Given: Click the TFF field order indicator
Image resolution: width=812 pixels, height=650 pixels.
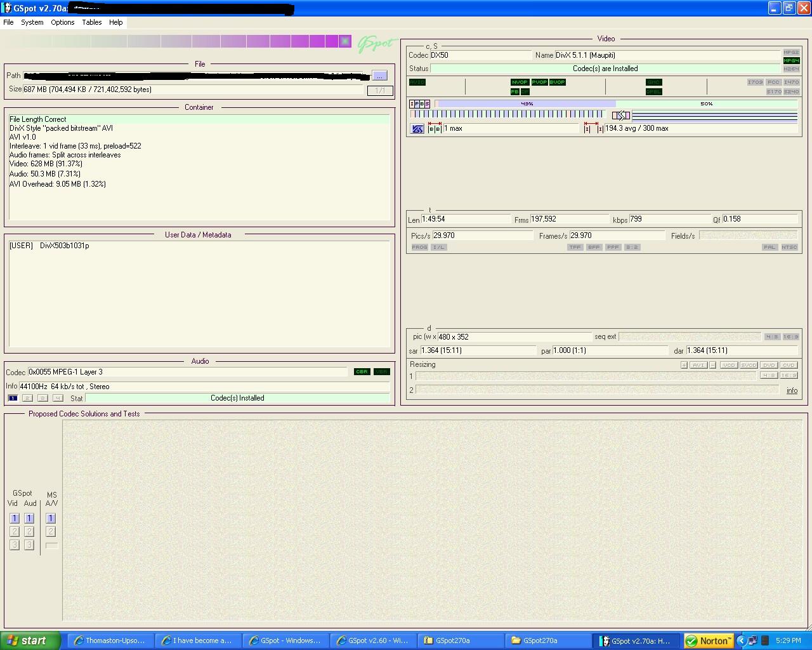Looking at the screenshot, I should (x=575, y=248).
